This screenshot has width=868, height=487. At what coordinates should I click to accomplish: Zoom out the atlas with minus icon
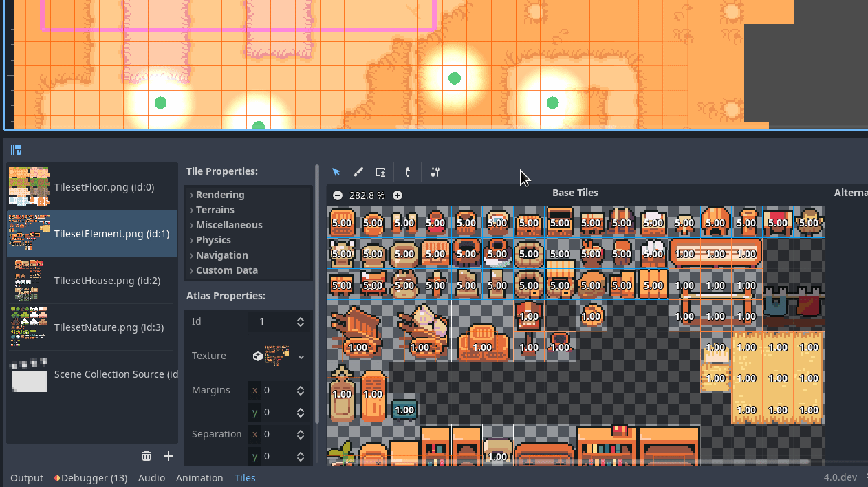338,195
